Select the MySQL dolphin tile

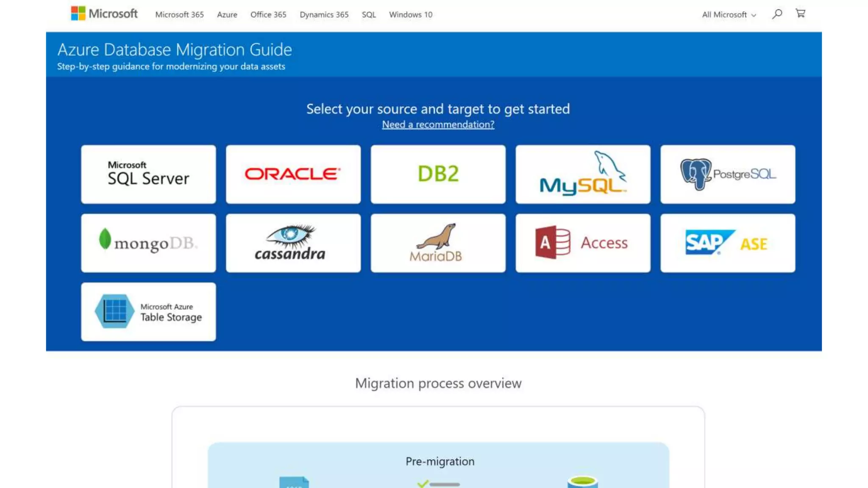(583, 174)
